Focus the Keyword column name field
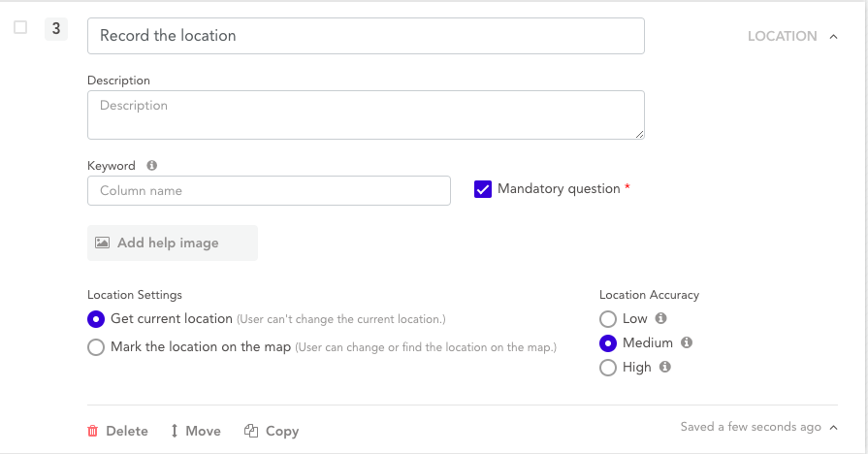Image resolution: width=868 pixels, height=454 pixels. (269, 191)
